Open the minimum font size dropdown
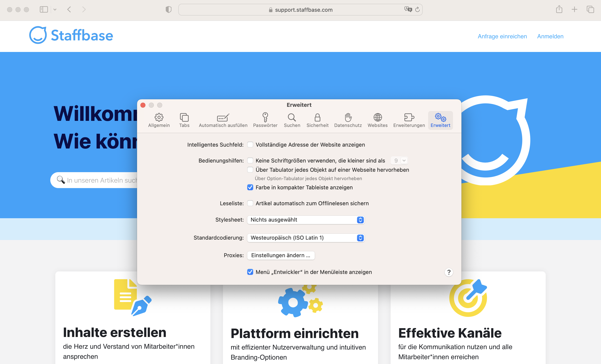 click(x=399, y=160)
